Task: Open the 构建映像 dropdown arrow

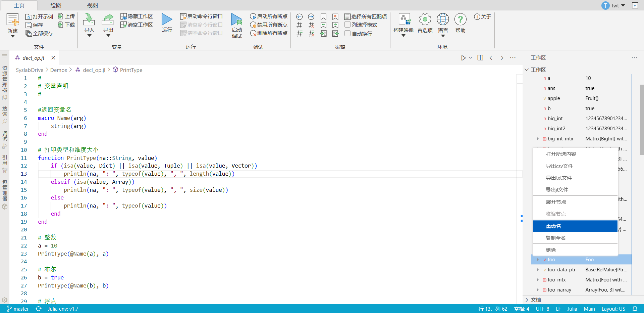Action: point(404,36)
